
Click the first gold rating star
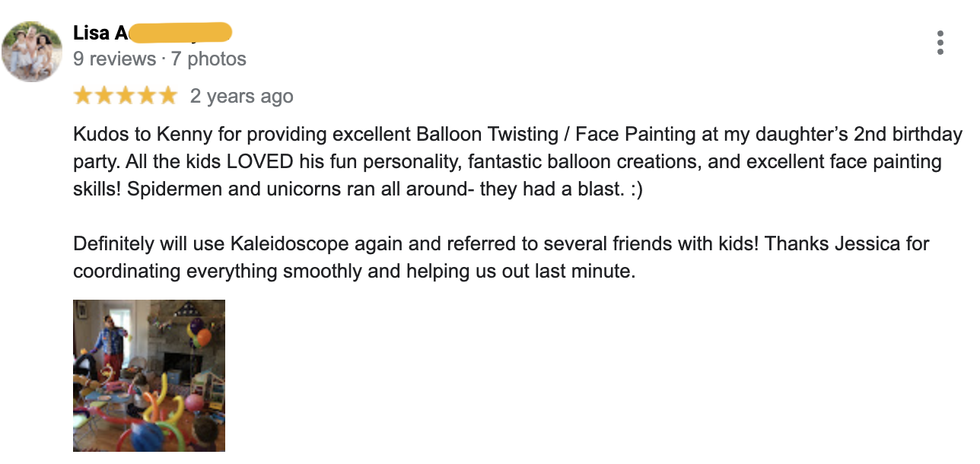(x=83, y=96)
